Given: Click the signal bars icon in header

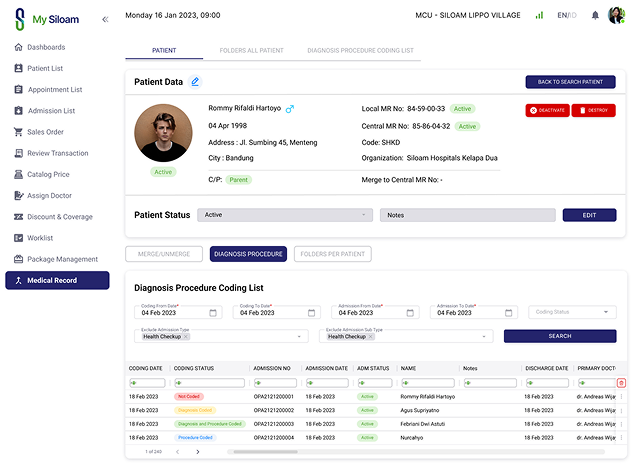Looking at the screenshot, I should [540, 15].
